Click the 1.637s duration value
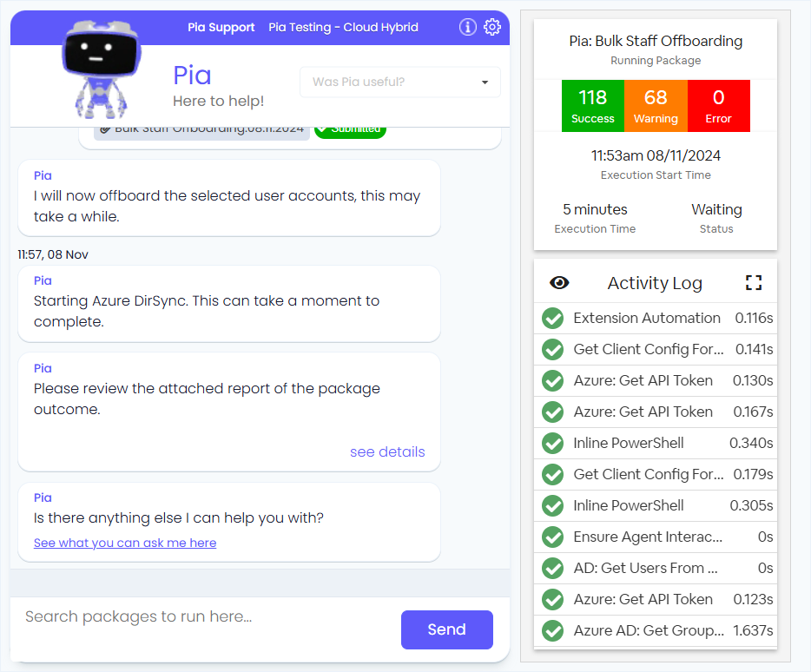Viewport: 811px width, 672px height. click(753, 630)
